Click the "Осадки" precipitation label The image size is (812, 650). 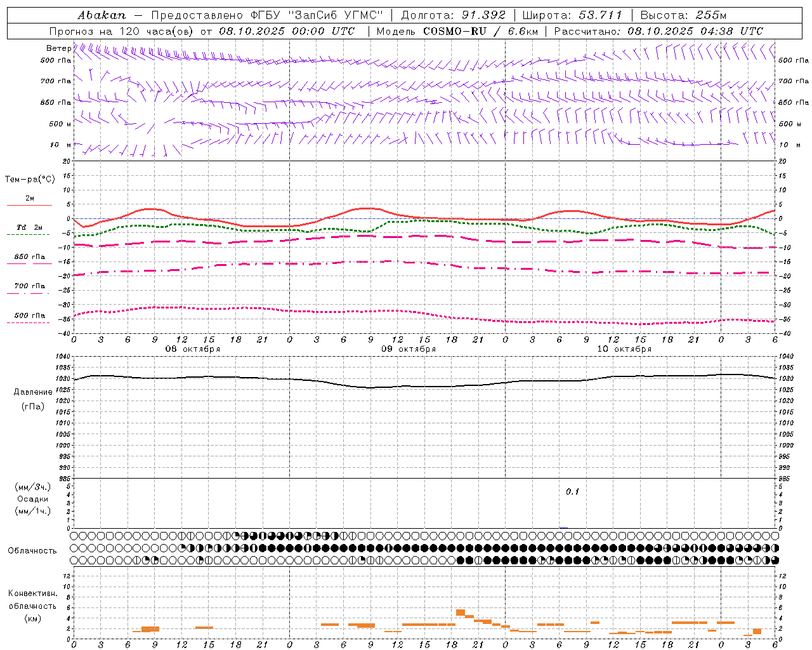point(33,499)
